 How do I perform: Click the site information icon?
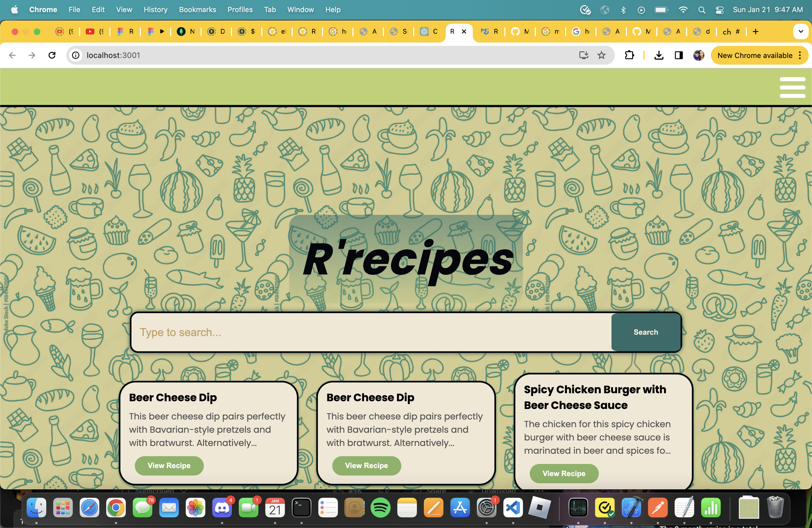pos(76,55)
